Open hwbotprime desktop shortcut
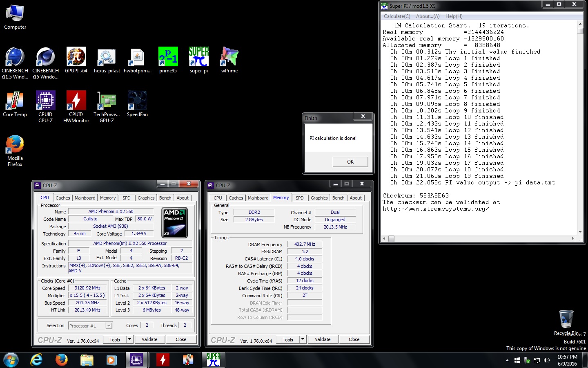588x368 pixels. [138, 60]
